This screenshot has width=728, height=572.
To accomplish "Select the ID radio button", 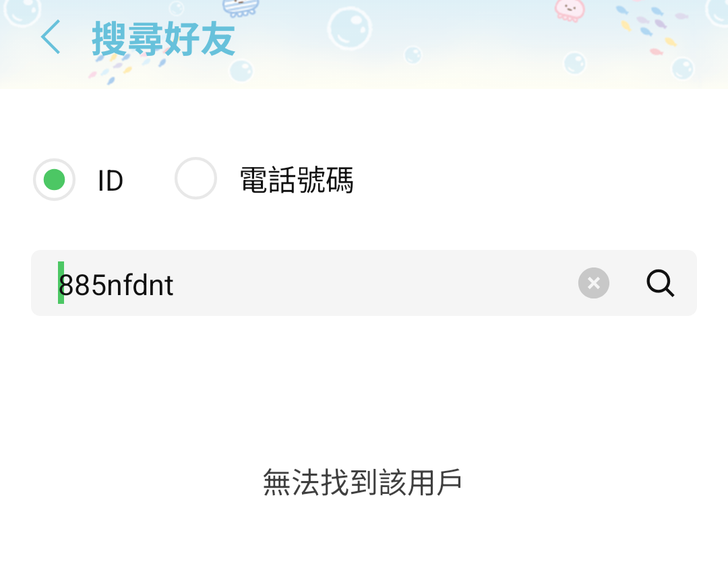I will coord(55,179).
